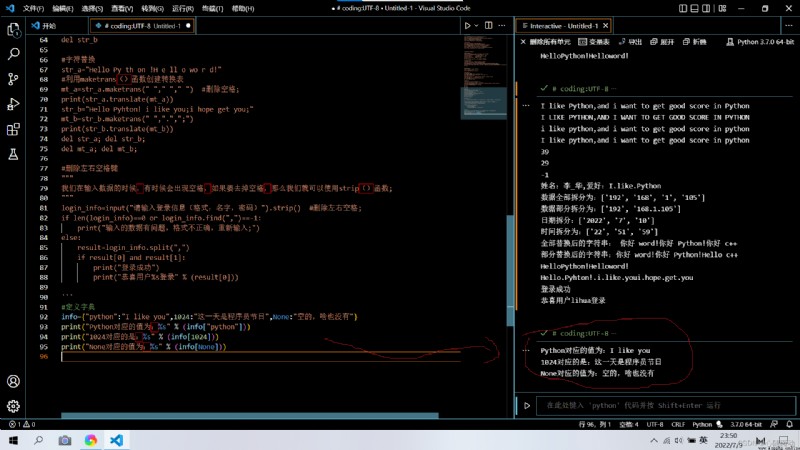Image resolution: width=800 pixels, height=450 pixels.
Task: Choose interpreter 3.7.0 64-bit in status bar
Action: [x=745, y=424]
